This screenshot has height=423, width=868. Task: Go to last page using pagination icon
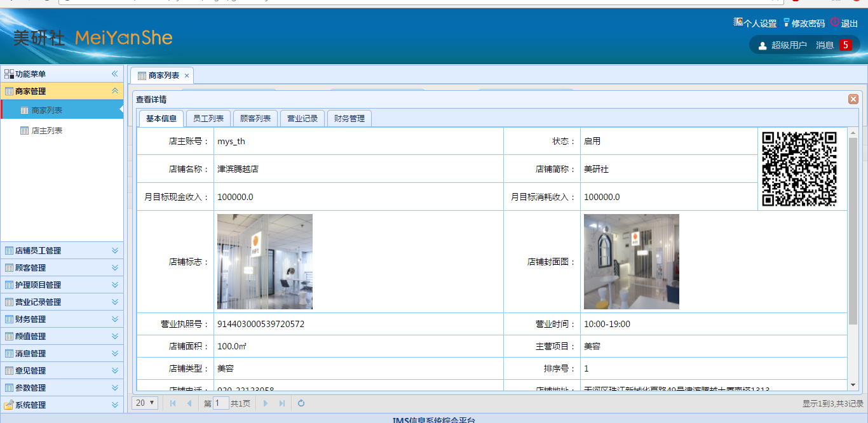tap(282, 403)
